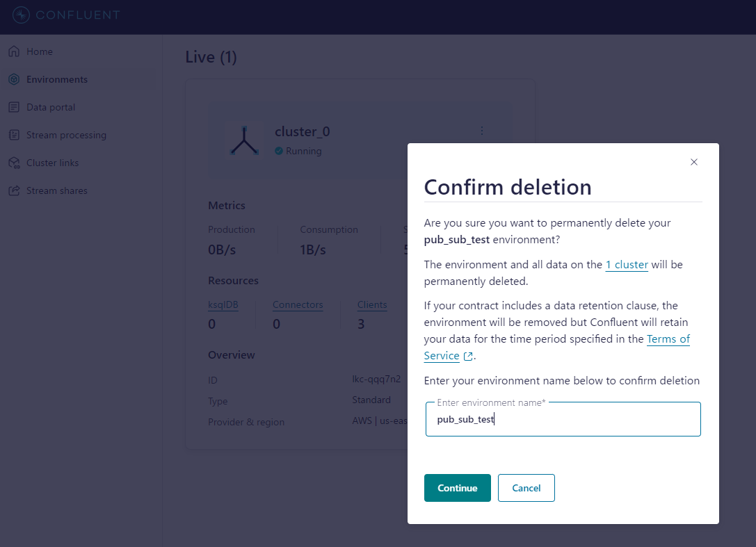Go to Stream processing in sidebar
Viewport: 756px width, 547px height.
click(x=66, y=136)
